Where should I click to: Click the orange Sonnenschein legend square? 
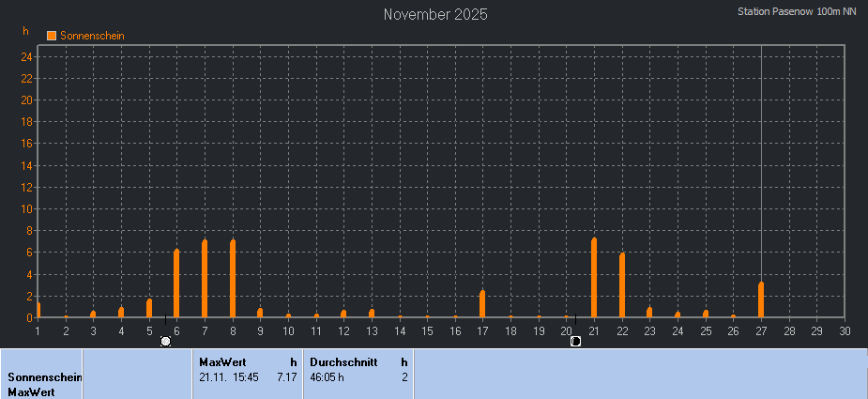point(52,36)
